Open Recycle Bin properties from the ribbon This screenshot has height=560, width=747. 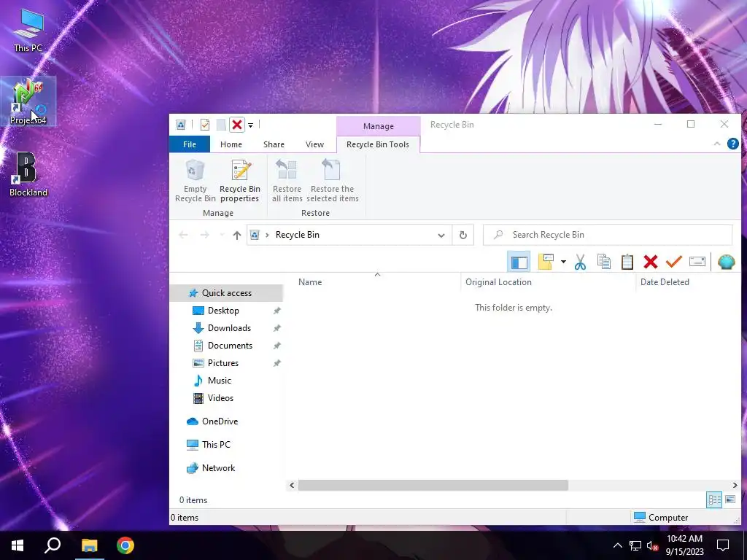pos(239,181)
